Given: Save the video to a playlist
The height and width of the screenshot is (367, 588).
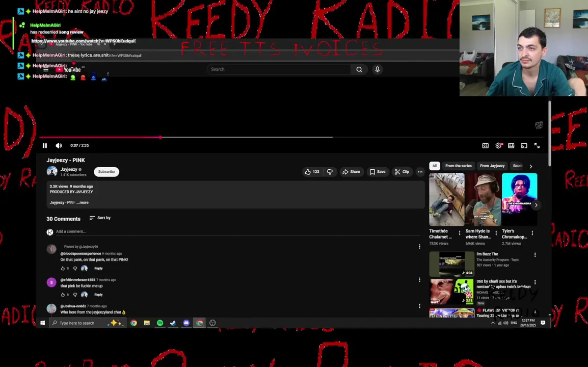Looking at the screenshot, I should [x=378, y=172].
